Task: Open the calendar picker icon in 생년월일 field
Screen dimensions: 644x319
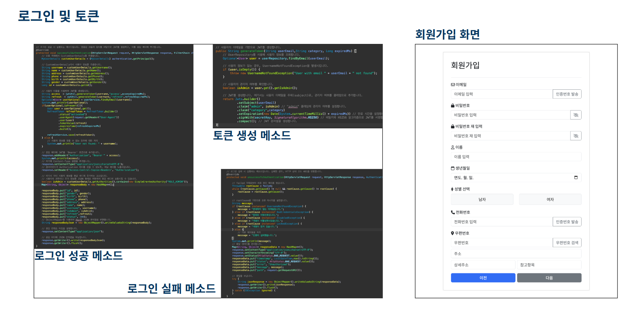Action: (x=576, y=177)
